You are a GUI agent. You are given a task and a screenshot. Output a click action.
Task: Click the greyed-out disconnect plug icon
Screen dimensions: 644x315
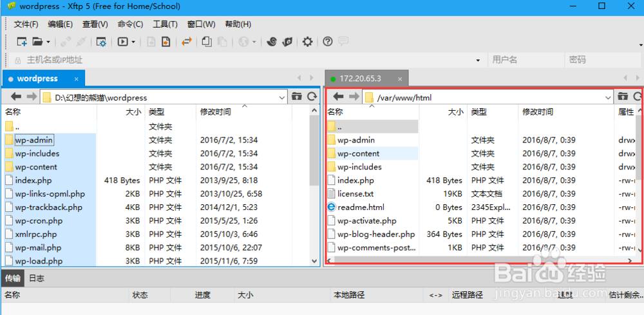click(x=81, y=41)
